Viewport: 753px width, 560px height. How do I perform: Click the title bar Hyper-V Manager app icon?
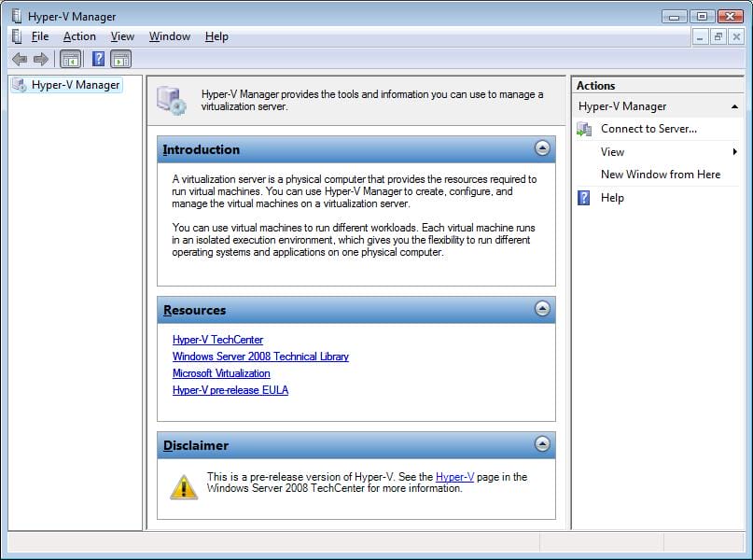(17, 16)
